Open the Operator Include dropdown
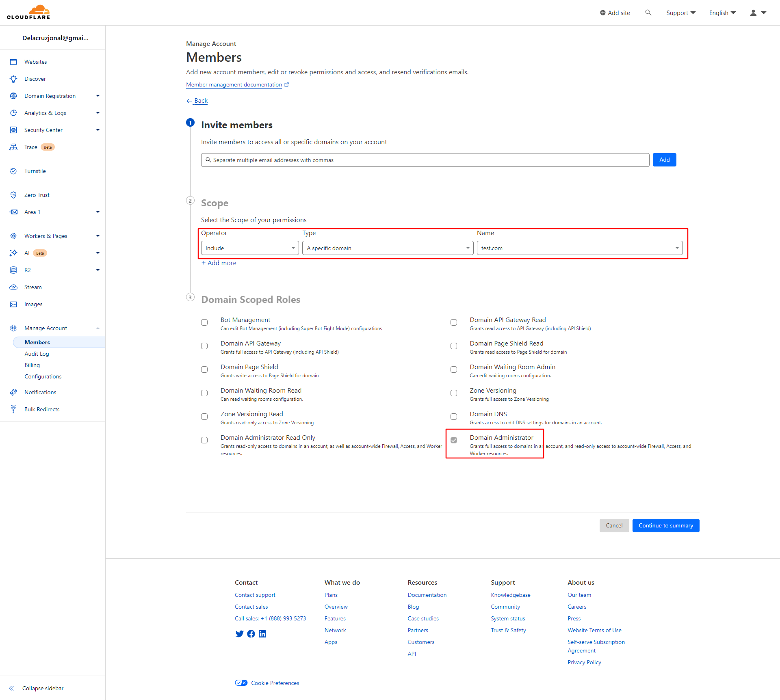This screenshot has height=700, width=780. [250, 248]
